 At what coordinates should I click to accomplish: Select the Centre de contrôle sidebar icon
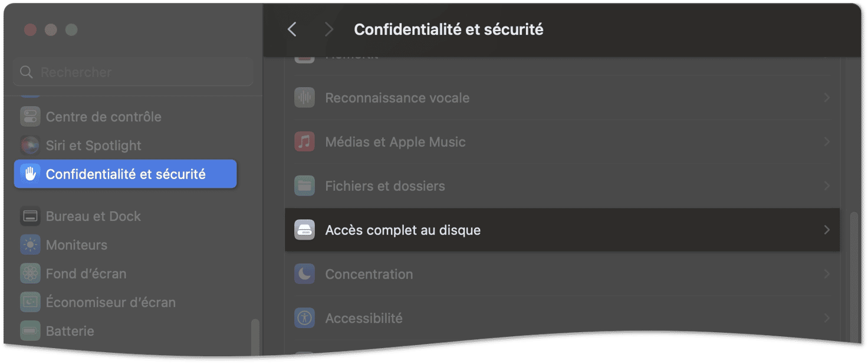point(30,117)
